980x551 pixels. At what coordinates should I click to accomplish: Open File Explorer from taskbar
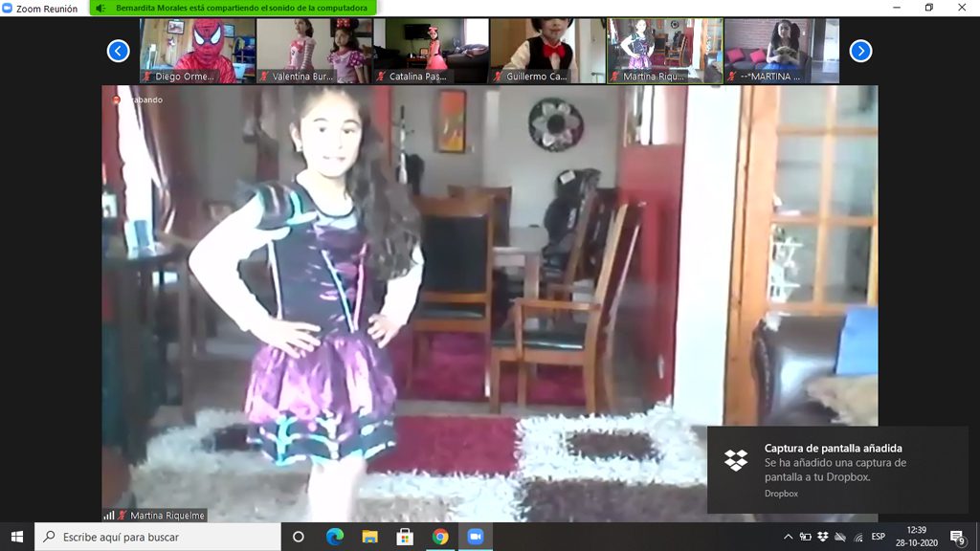click(x=369, y=537)
